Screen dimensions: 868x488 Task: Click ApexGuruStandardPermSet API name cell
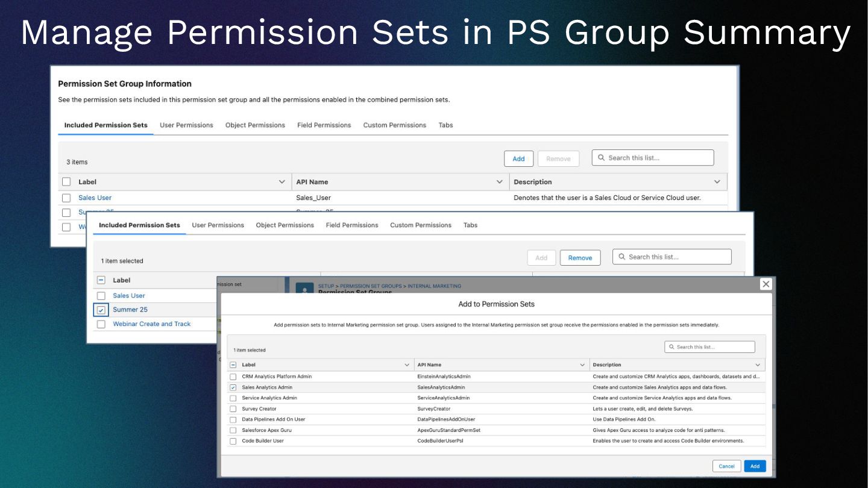coord(448,430)
